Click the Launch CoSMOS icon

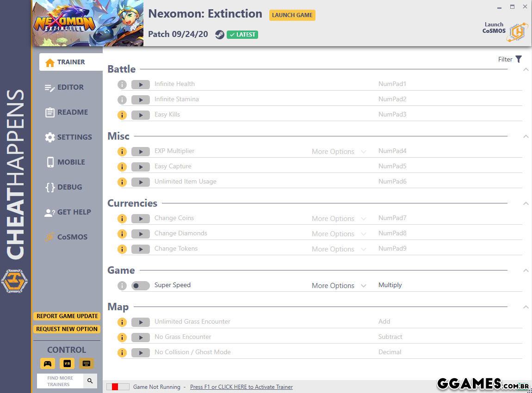[517, 32]
